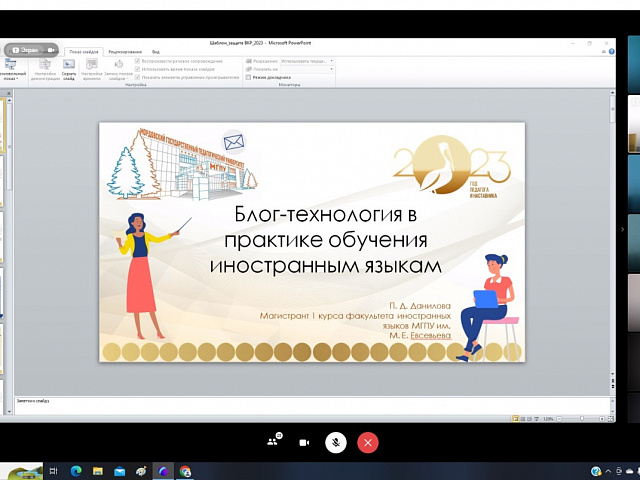
Task: Enable Presenter View checkbox
Action: pyautogui.click(x=249, y=77)
